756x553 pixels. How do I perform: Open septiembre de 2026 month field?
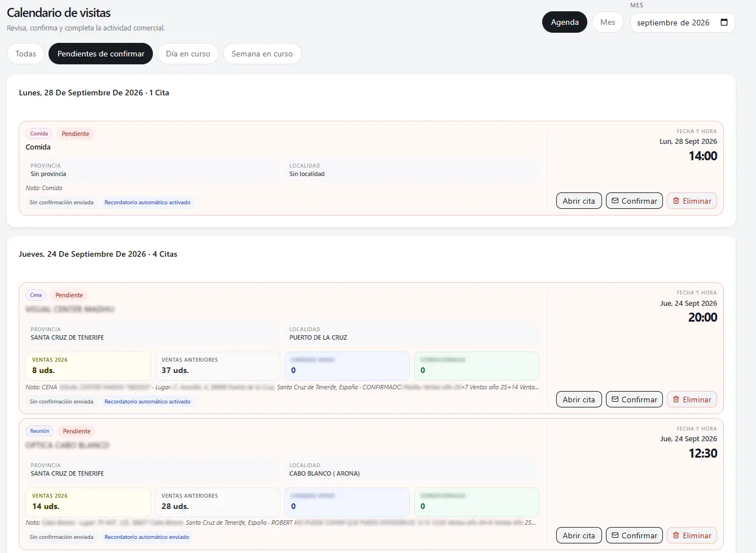(683, 23)
